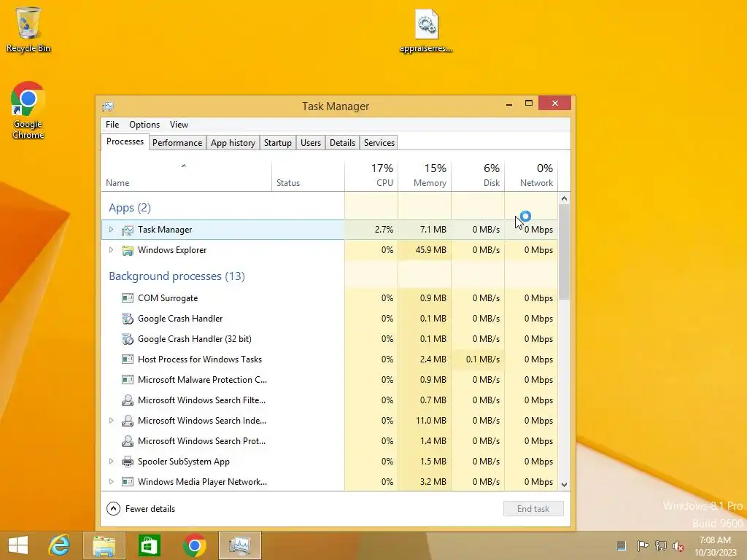
Task: Switch to the Performance tab
Action: 177,143
